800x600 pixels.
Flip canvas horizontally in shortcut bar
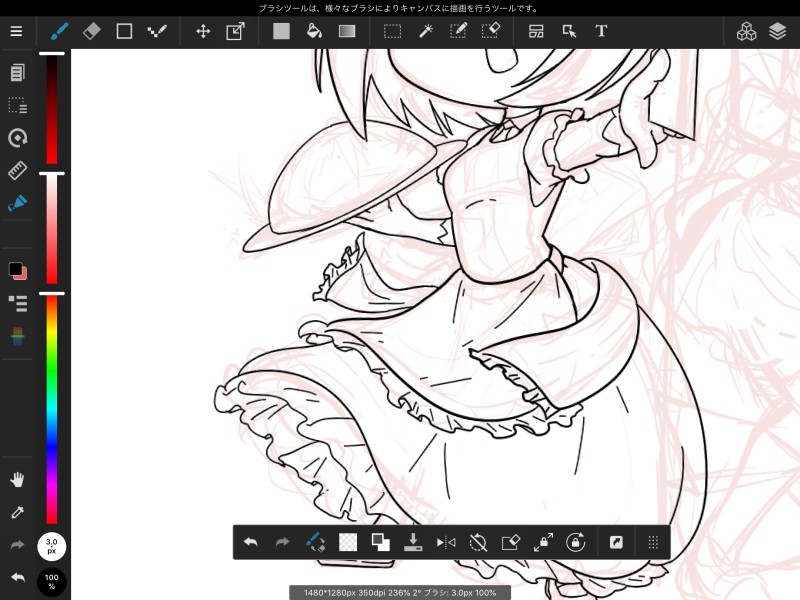coord(446,542)
